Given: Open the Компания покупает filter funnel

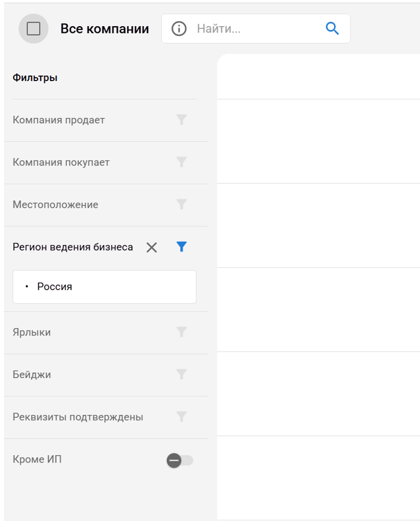Looking at the screenshot, I should (x=182, y=162).
